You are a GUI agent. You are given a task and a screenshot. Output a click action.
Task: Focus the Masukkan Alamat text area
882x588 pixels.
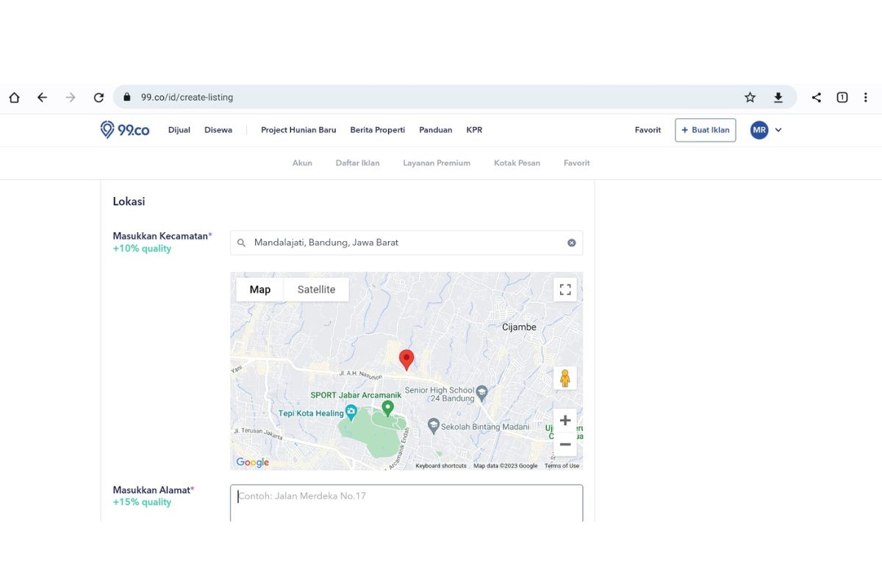click(406, 503)
